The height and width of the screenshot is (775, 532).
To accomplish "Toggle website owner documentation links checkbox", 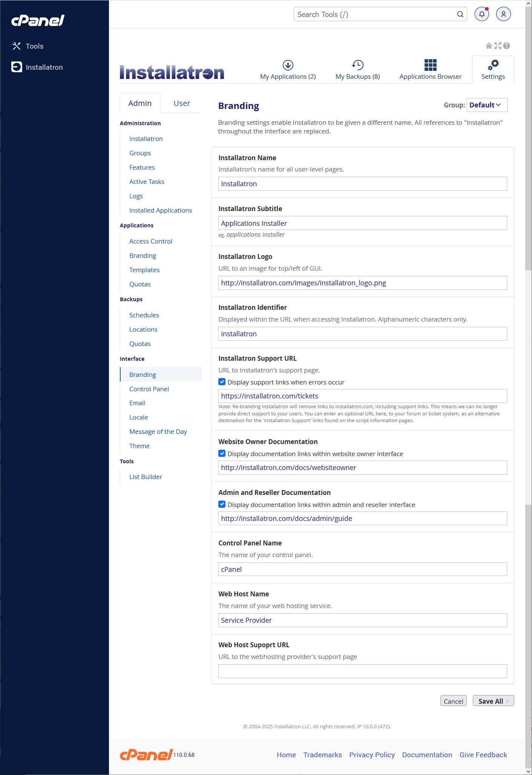I will coord(222,453).
